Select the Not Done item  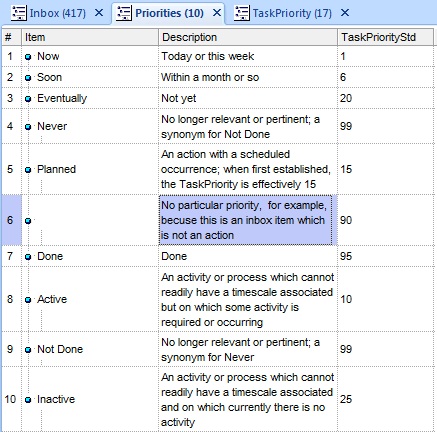point(60,349)
